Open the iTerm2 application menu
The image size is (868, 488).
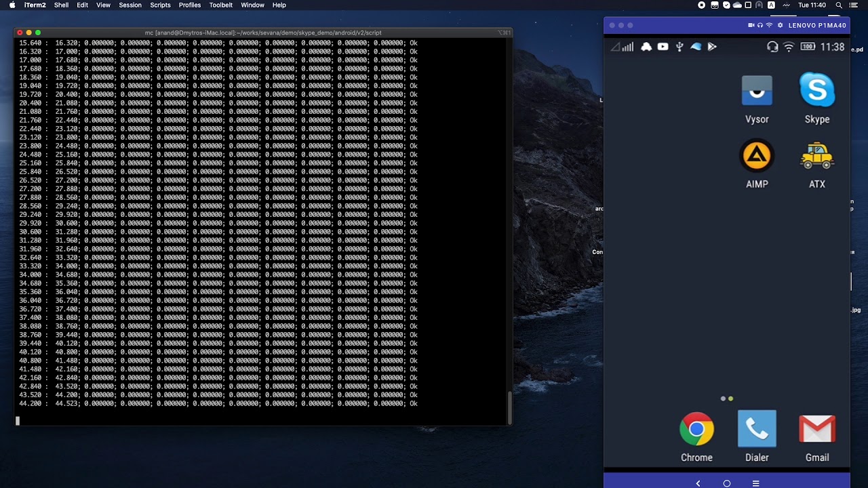(35, 5)
